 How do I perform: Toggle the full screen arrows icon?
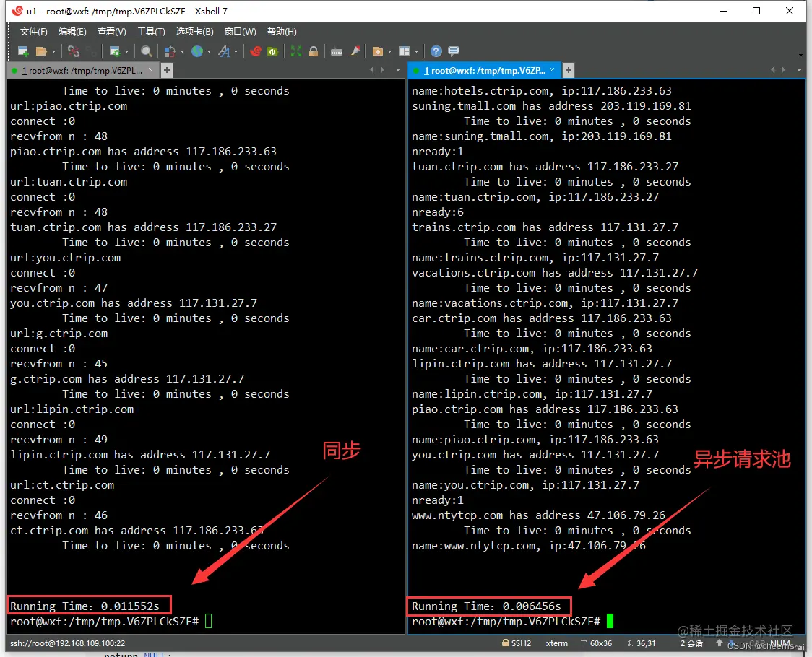(295, 51)
